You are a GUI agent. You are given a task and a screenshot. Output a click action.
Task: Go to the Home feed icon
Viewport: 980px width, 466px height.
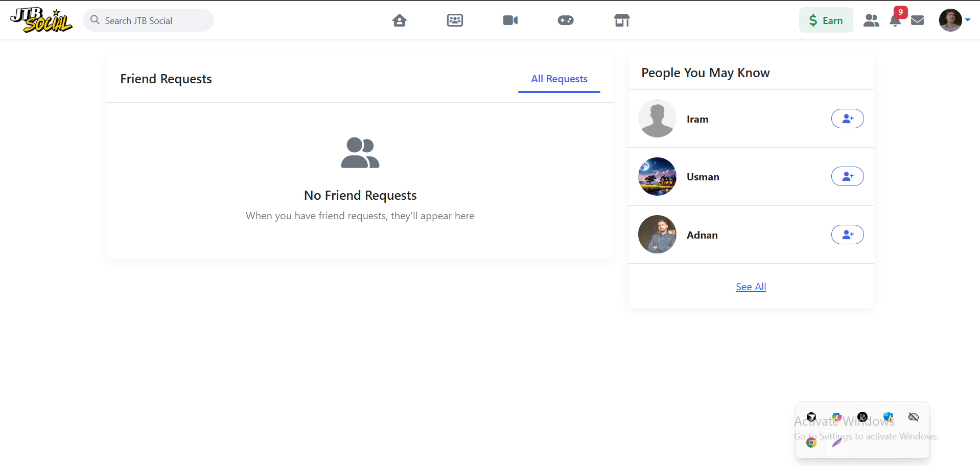point(399,20)
